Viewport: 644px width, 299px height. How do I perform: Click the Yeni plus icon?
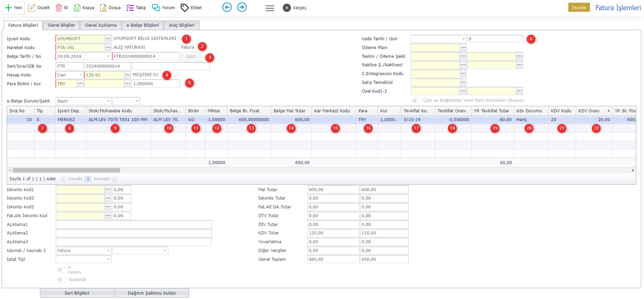[x=8, y=8]
